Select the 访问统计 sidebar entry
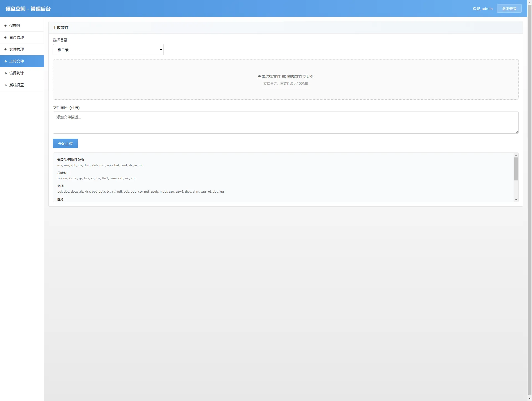The width and height of the screenshot is (532, 401). [x=17, y=73]
